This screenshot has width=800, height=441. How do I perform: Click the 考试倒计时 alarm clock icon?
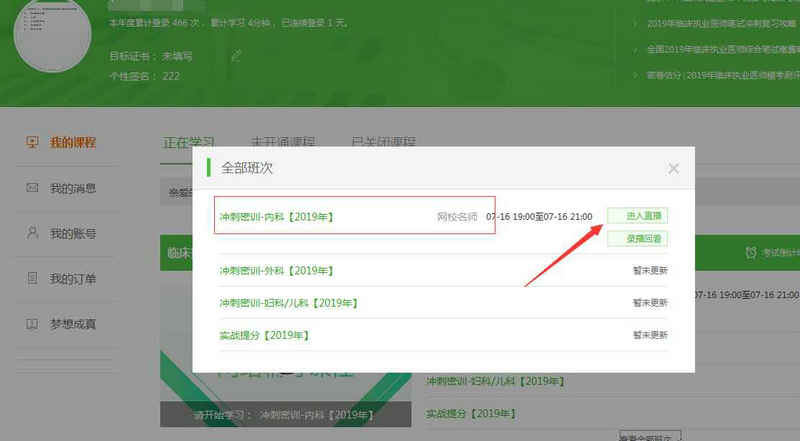(x=751, y=254)
